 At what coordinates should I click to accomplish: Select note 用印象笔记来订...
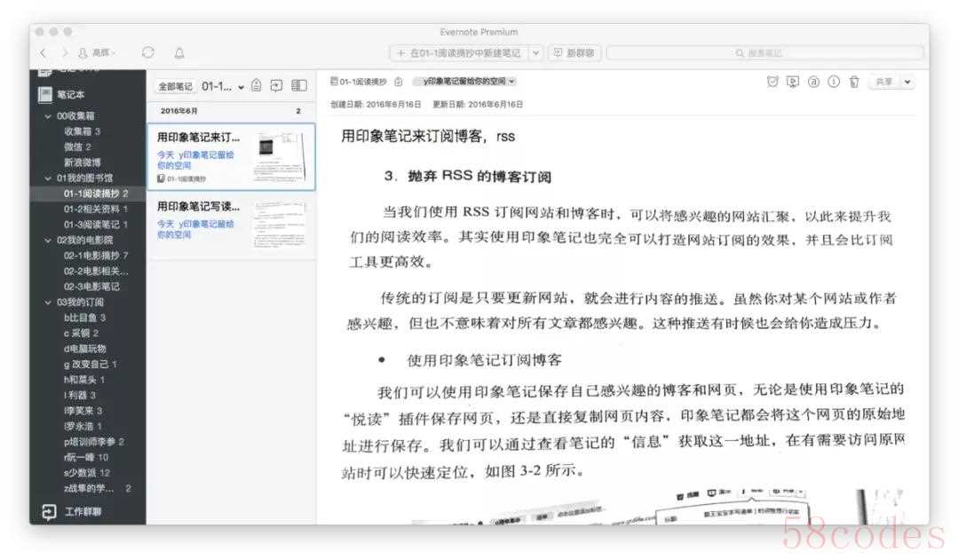click(x=231, y=156)
